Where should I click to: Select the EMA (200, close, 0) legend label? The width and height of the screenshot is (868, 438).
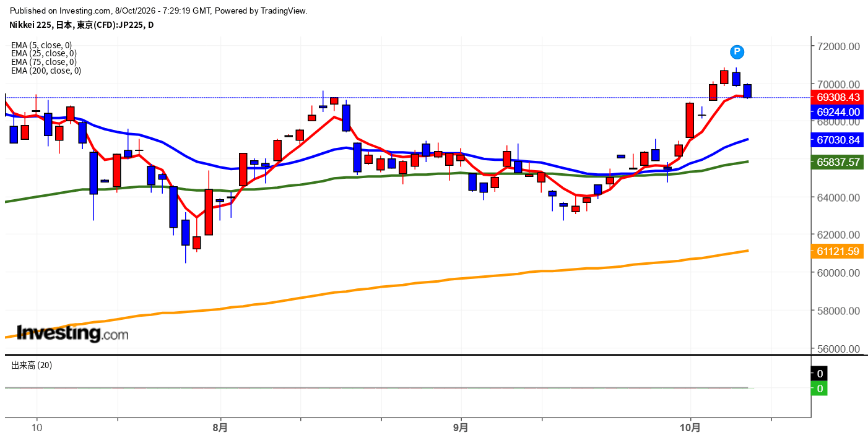(x=46, y=71)
